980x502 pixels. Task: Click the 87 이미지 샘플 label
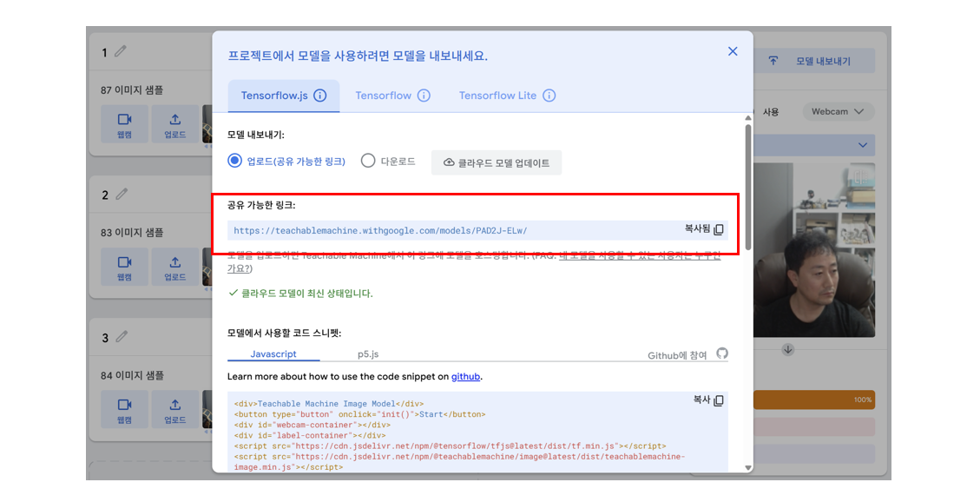[132, 90]
